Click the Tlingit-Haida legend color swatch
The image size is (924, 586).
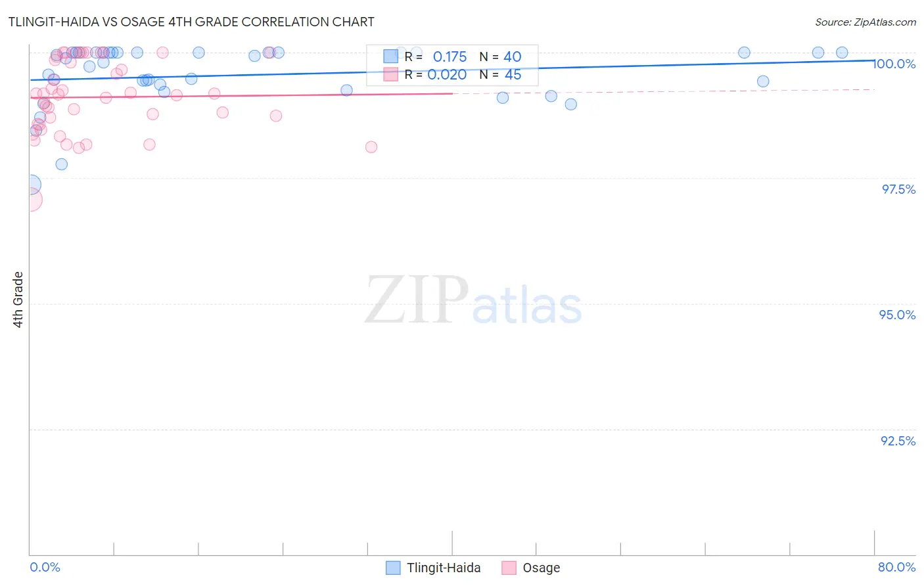[393, 568]
